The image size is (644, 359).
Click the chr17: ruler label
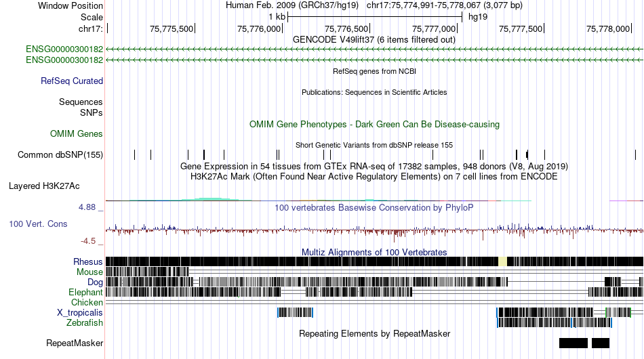91,28
